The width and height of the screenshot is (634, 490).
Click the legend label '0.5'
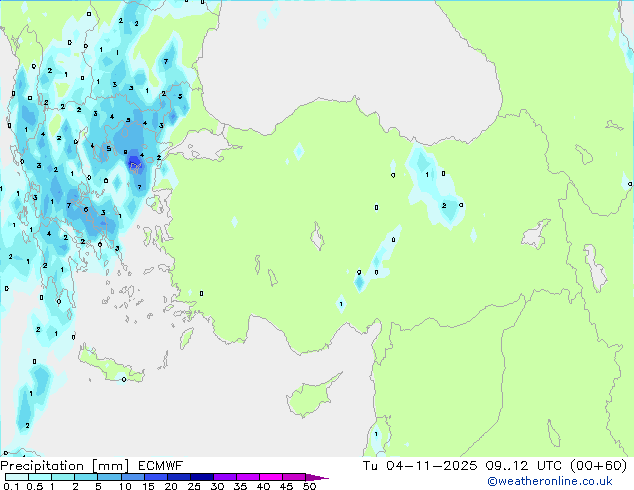(35, 486)
